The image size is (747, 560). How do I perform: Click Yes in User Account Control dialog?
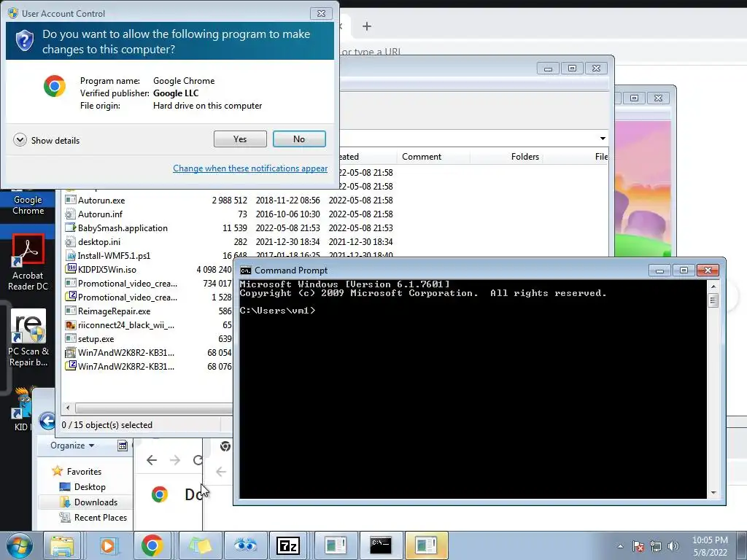click(240, 139)
